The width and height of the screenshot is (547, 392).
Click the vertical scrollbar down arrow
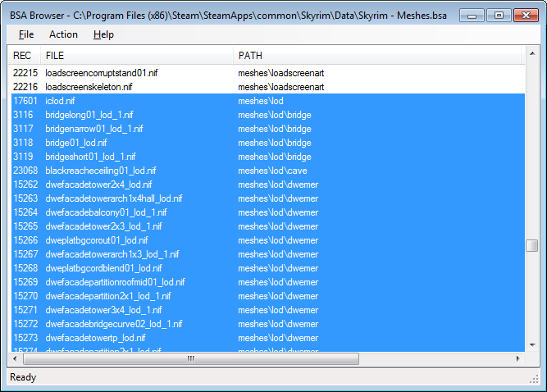(532, 345)
